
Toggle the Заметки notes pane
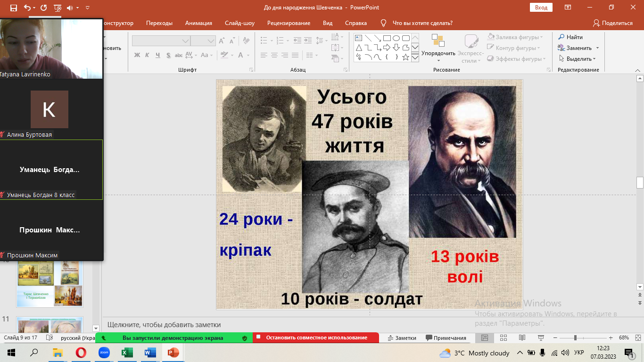point(402,338)
